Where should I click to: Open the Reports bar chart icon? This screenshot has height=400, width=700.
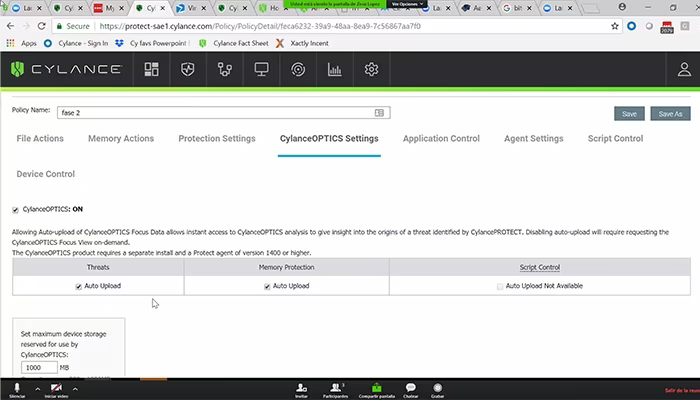tap(334, 69)
